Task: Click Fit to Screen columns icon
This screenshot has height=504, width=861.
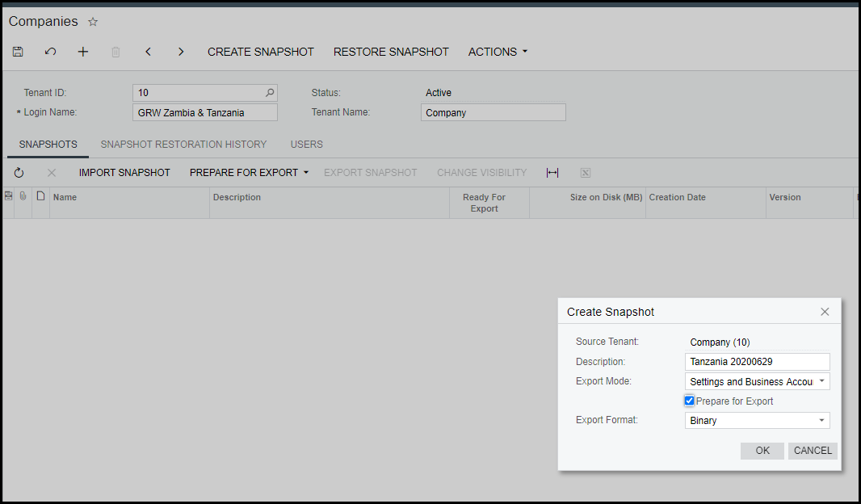Action: [x=552, y=173]
